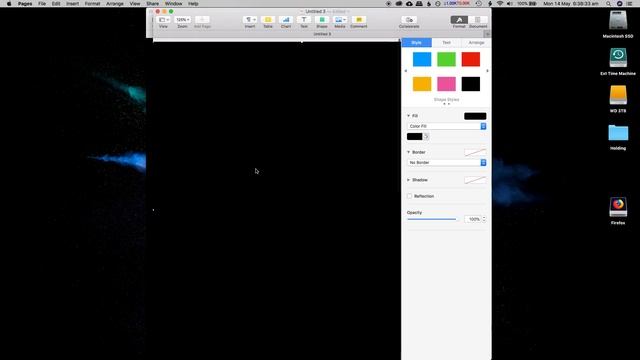Show next shape styles page arrow

(x=487, y=71)
